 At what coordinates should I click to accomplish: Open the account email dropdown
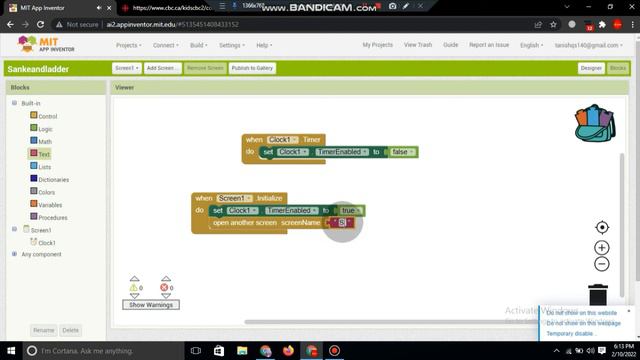pos(589,45)
